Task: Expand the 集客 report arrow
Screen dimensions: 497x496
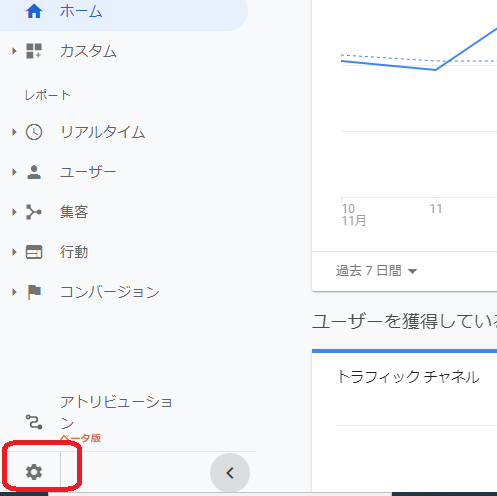Action: pos(14,212)
